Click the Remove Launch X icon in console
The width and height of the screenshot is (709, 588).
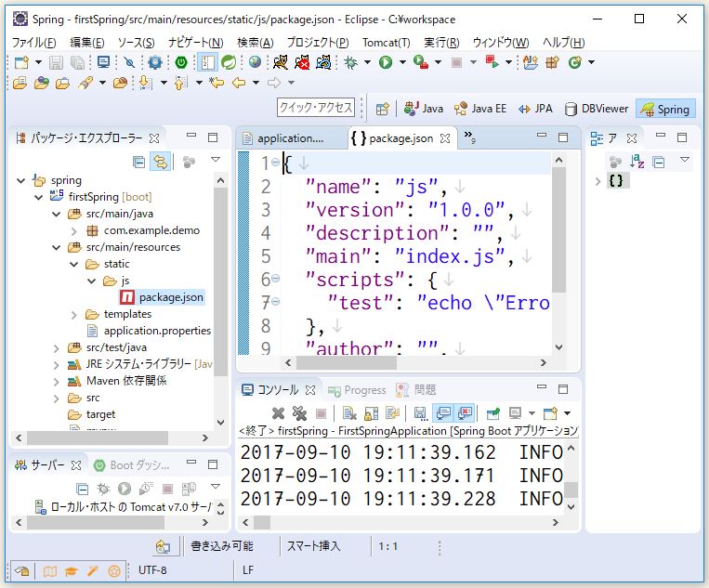point(278,412)
